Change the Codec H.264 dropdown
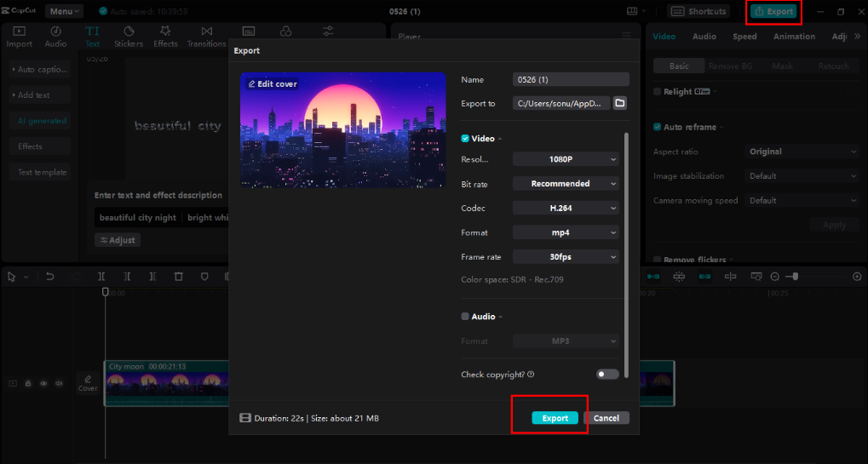The width and height of the screenshot is (868, 464). 566,208
